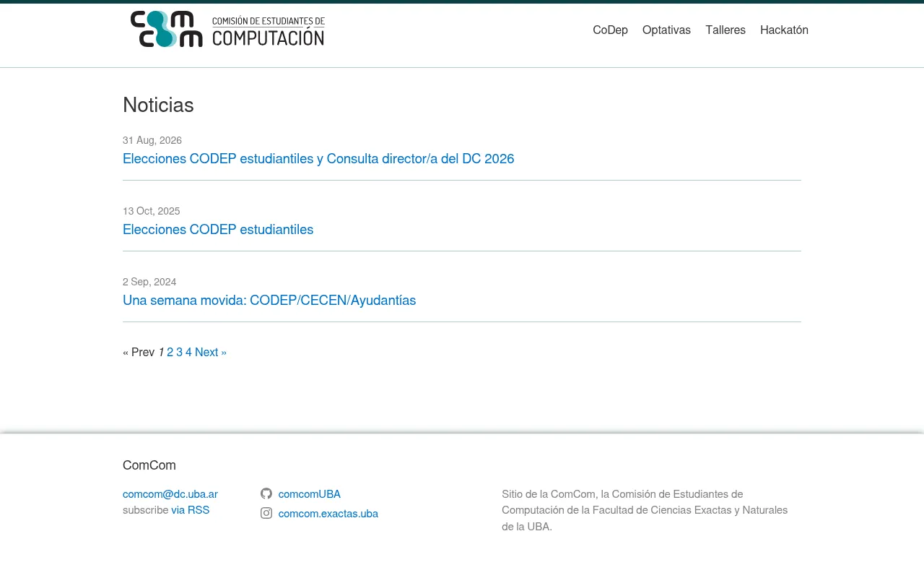
Task: Click the date 2 Sep, 2024
Action: pos(149,282)
